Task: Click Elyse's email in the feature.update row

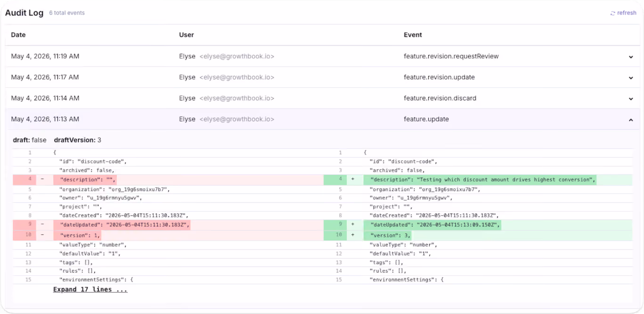Action: click(x=236, y=119)
